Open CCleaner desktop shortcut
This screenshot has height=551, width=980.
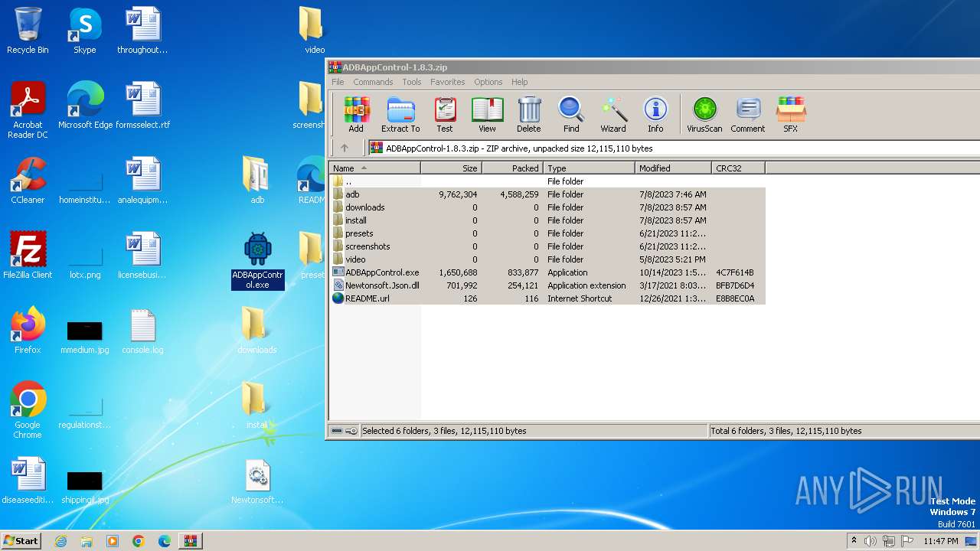[28, 181]
